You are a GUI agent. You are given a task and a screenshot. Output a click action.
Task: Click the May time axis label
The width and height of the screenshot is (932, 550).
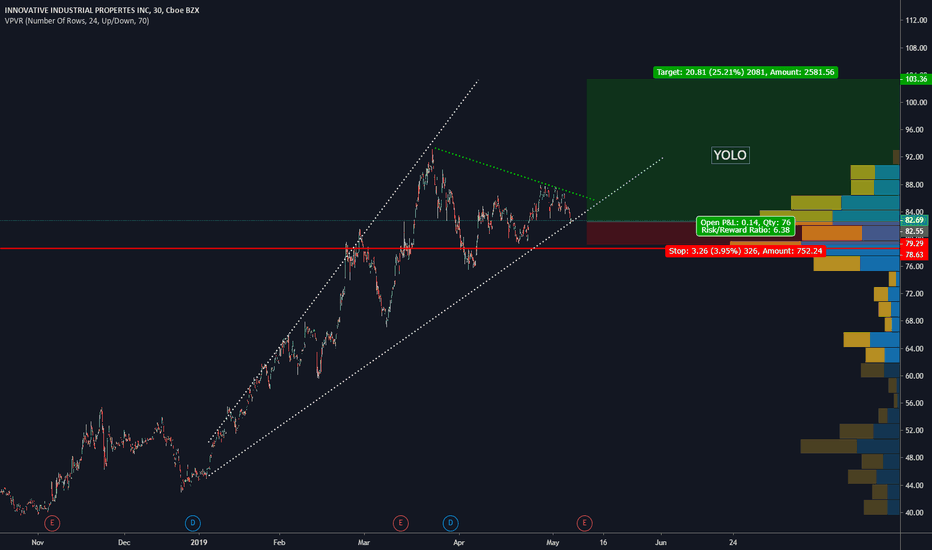553,542
